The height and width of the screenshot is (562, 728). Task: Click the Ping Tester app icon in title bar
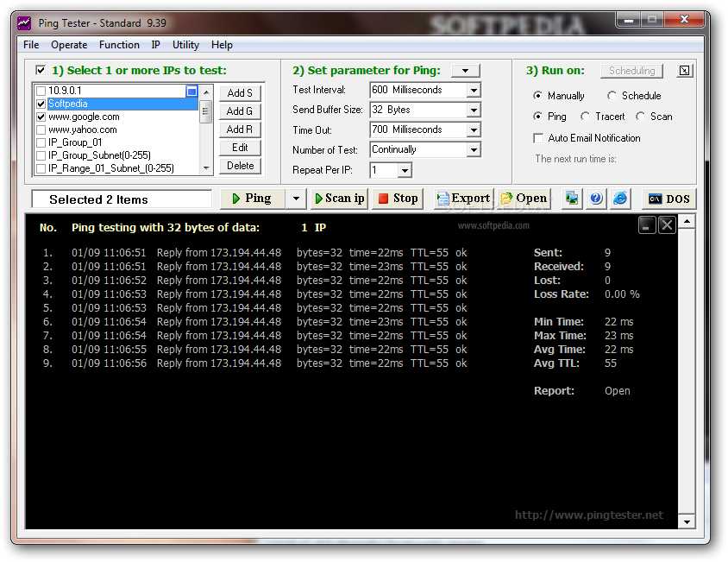coord(23,22)
